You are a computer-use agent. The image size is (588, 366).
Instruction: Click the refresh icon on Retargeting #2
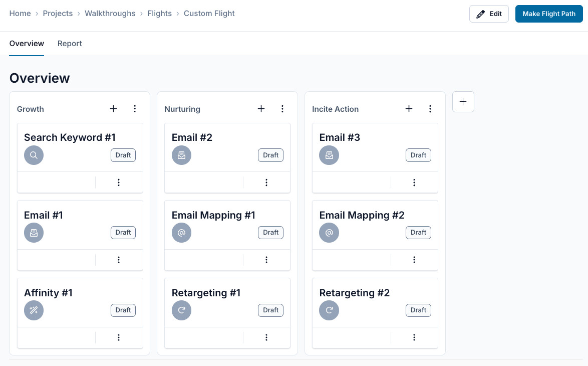pyautogui.click(x=329, y=310)
